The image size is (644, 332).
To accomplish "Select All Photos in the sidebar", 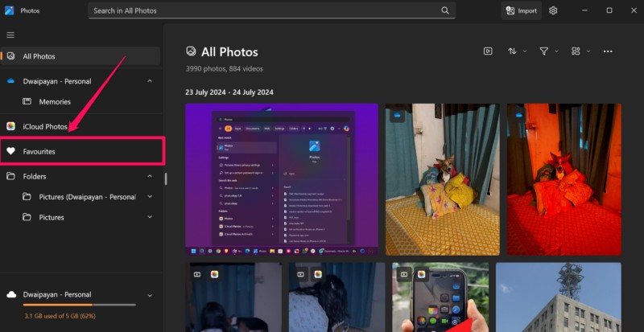I will [x=39, y=56].
